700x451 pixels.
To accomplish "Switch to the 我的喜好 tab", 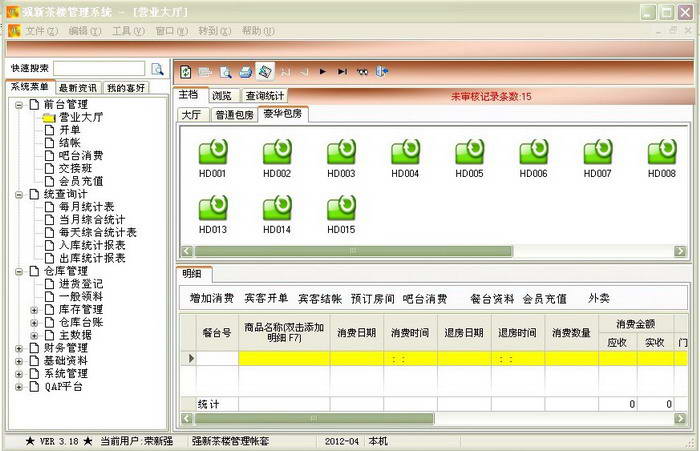I will pos(126,88).
